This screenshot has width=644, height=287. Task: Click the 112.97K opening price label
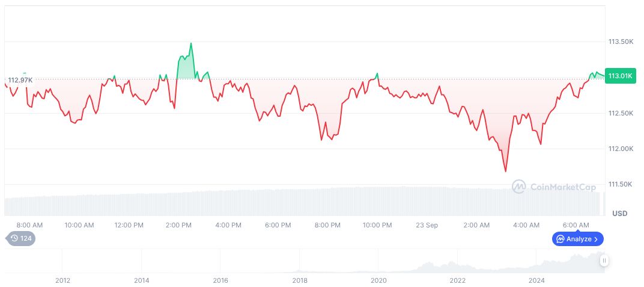click(x=20, y=80)
